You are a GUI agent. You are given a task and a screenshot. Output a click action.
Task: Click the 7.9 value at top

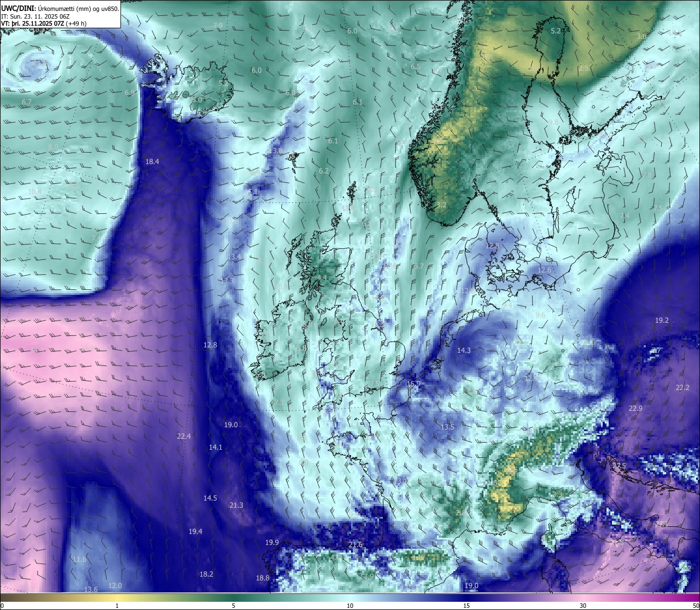(218, 26)
